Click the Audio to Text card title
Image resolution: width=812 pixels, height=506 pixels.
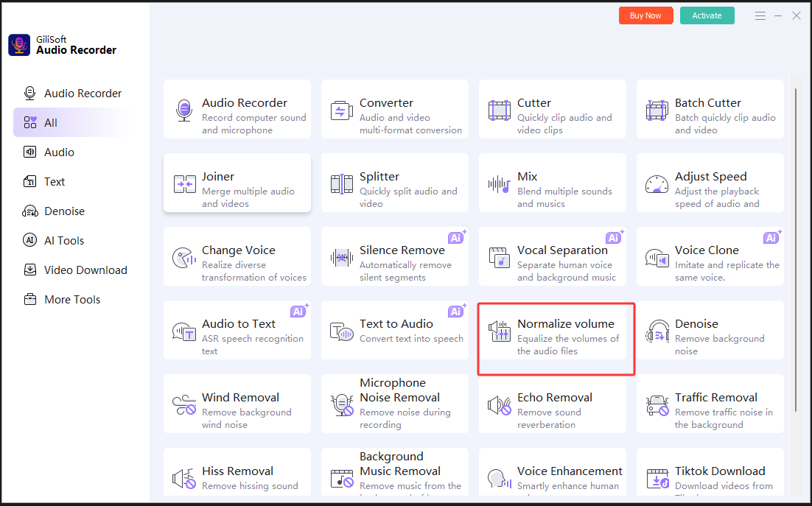tap(238, 324)
